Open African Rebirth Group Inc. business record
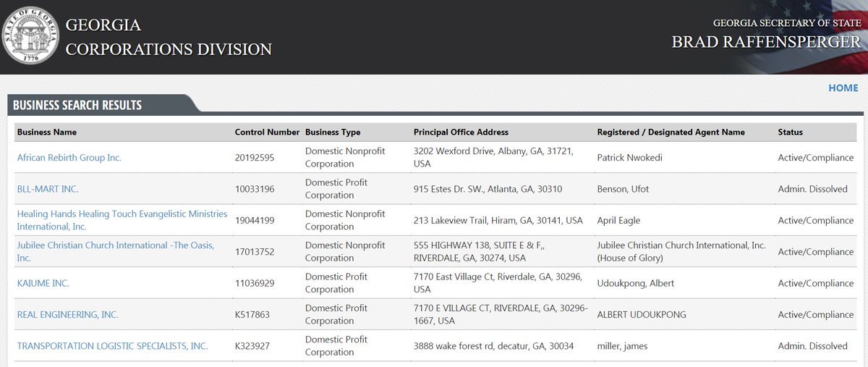This screenshot has height=367, width=868. pos(69,157)
